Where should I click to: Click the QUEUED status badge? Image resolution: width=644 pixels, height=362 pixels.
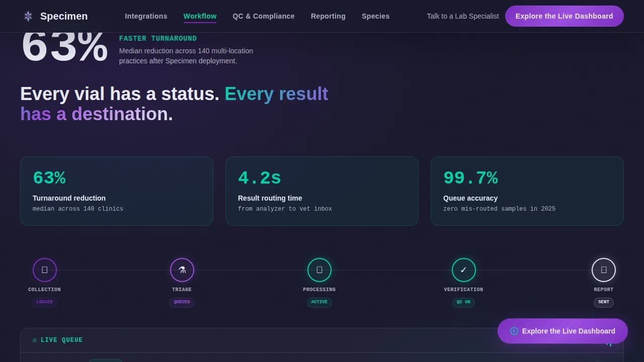[182, 302]
